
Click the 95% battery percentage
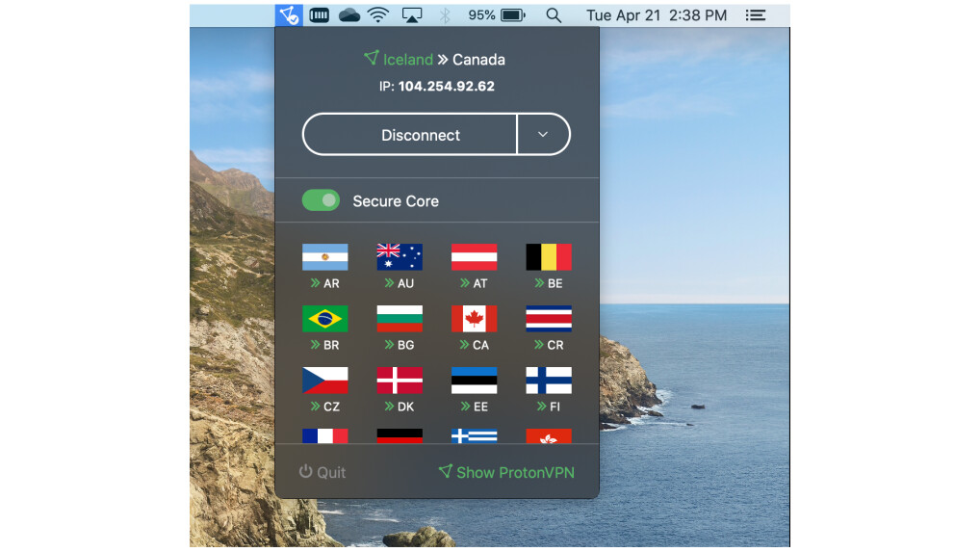point(482,15)
